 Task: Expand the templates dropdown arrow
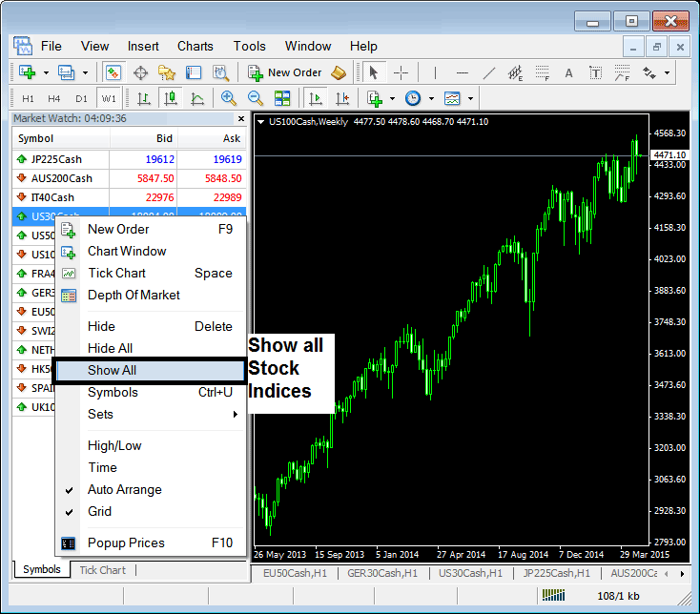[470, 98]
